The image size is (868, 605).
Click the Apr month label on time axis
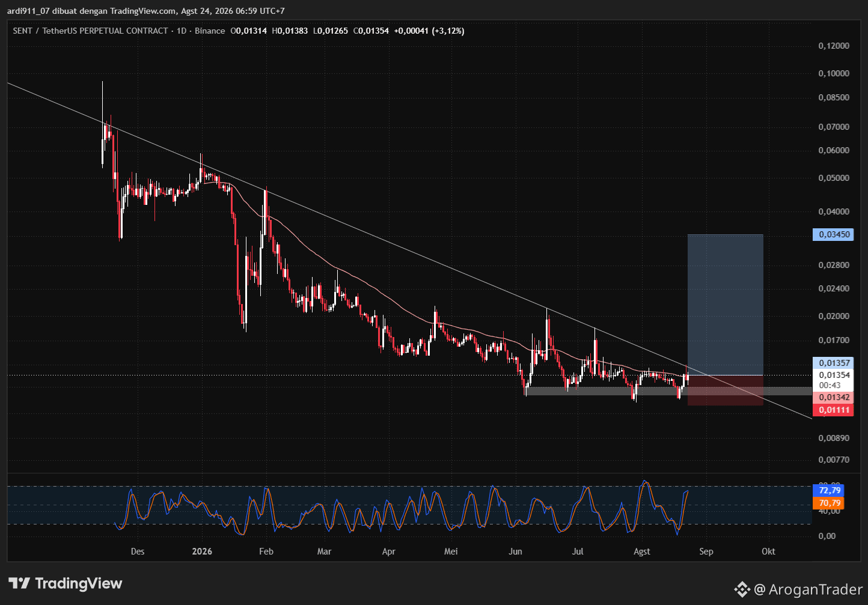pyautogui.click(x=389, y=552)
